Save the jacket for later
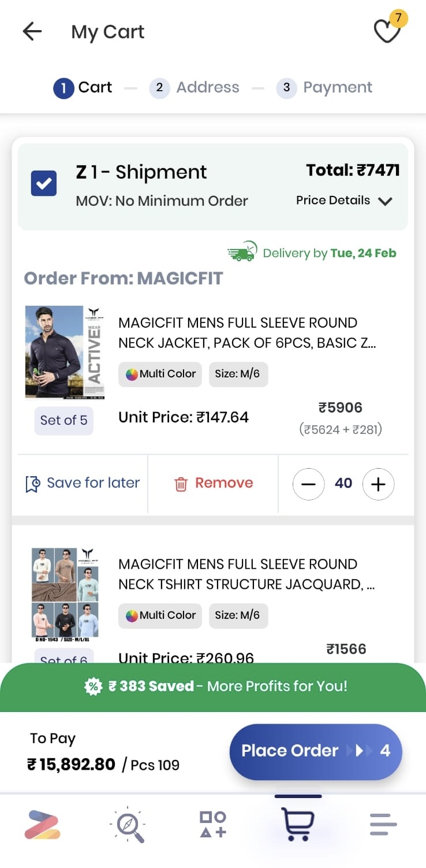 (x=83, y=483)
